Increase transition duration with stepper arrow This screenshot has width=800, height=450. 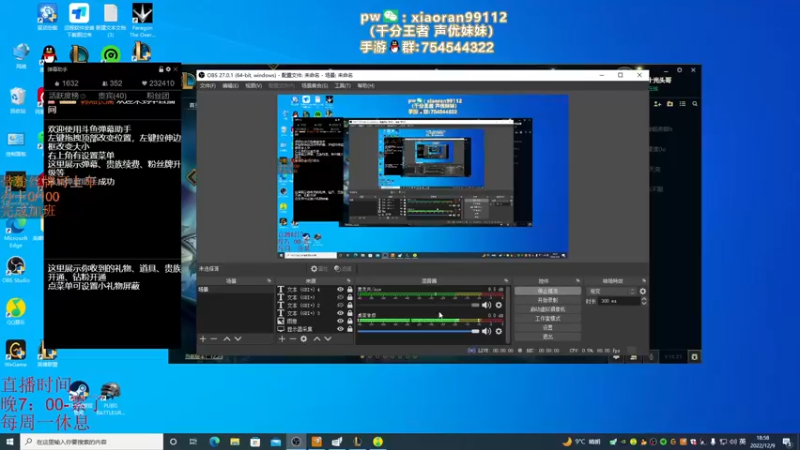pos(644,299)
